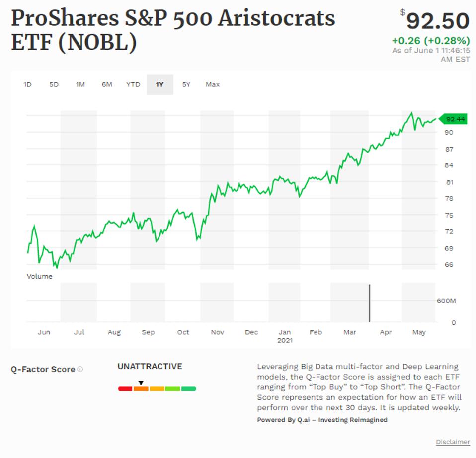Image resolution: width=476 pixels, height=458 pixels.
Task: Switch to the 5Y chart
Action: point(185,84)
